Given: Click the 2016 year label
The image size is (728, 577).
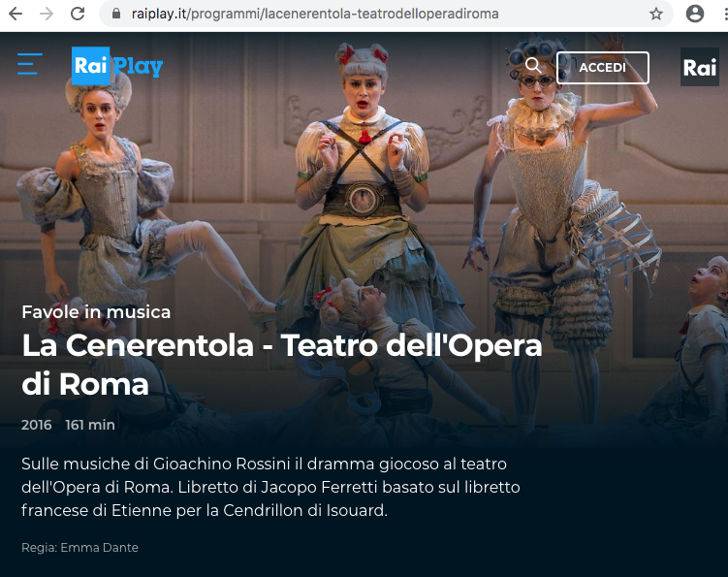Looking at the screenshot, I should 36,425.
